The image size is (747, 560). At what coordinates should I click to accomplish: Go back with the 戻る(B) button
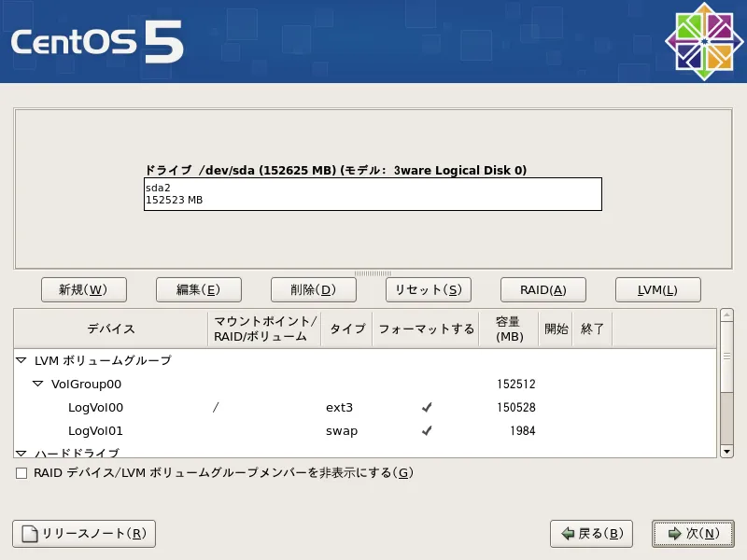[x=591, y=533]
